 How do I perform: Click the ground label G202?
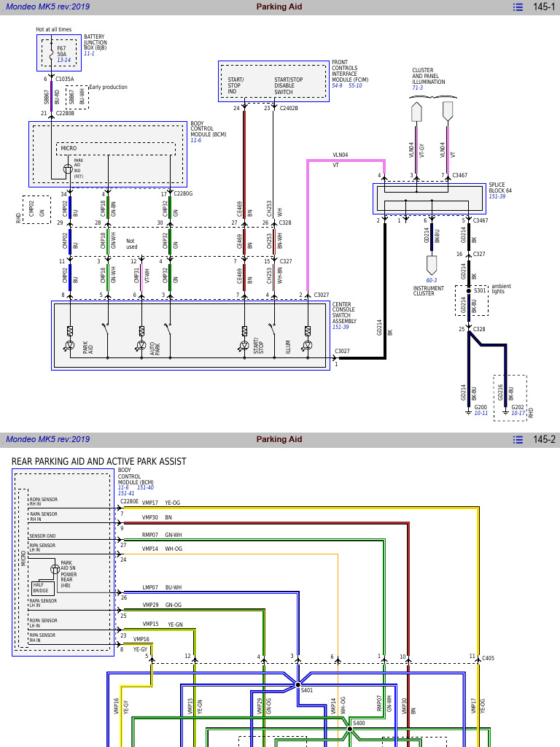518,407
